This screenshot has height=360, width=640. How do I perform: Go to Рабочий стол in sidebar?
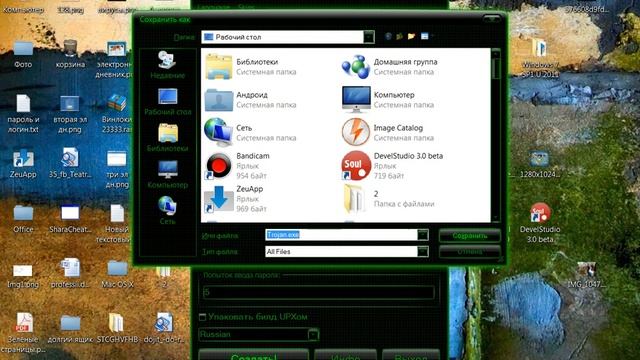tap(167, 102)
